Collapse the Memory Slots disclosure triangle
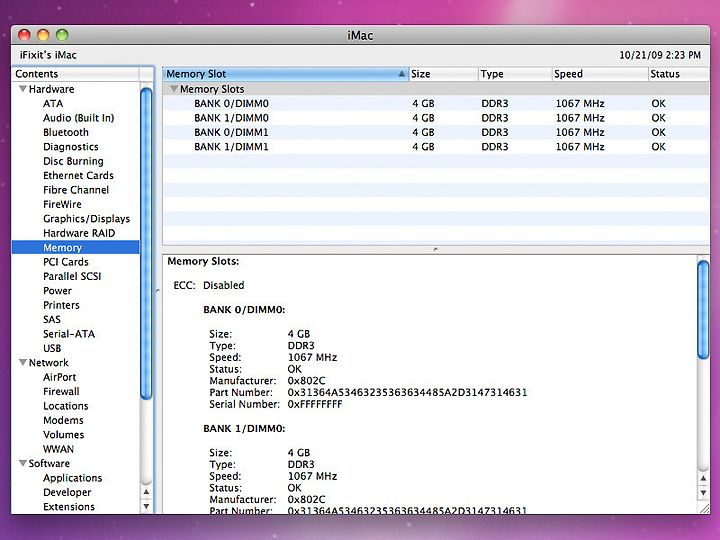The image size is (720, 540). pyautogui.click(x=174, y=89)
